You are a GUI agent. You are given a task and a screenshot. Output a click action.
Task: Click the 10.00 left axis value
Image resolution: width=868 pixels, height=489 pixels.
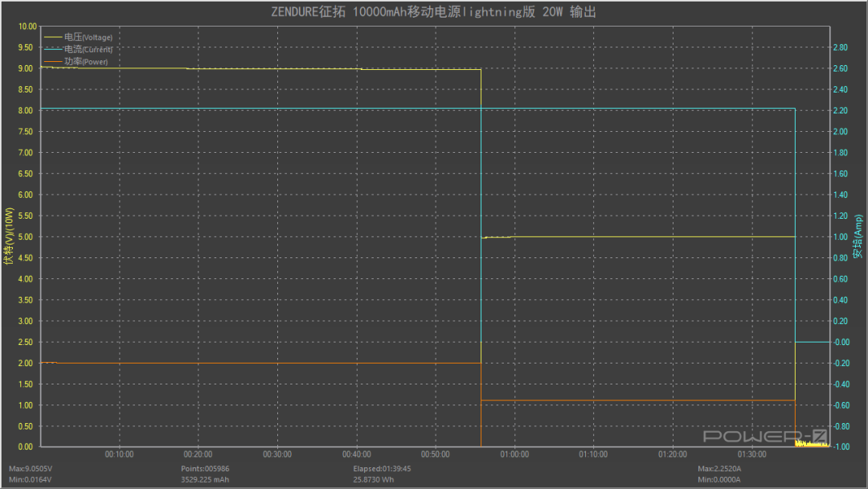click(27, 26)
